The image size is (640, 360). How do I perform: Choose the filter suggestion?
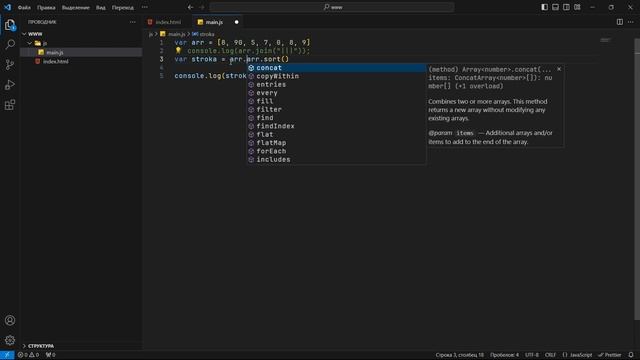[x=336, y=109]
